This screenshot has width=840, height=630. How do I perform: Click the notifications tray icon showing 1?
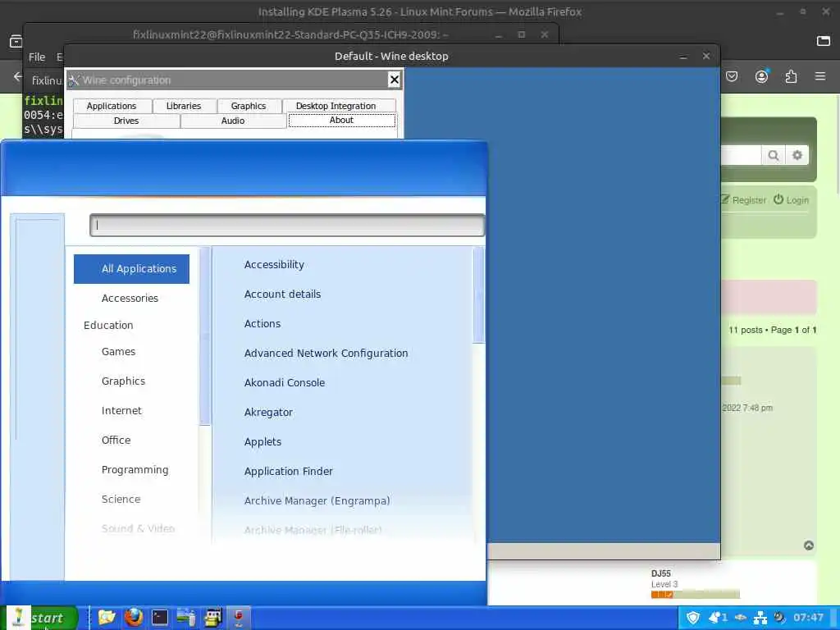[x=718, y=619]
